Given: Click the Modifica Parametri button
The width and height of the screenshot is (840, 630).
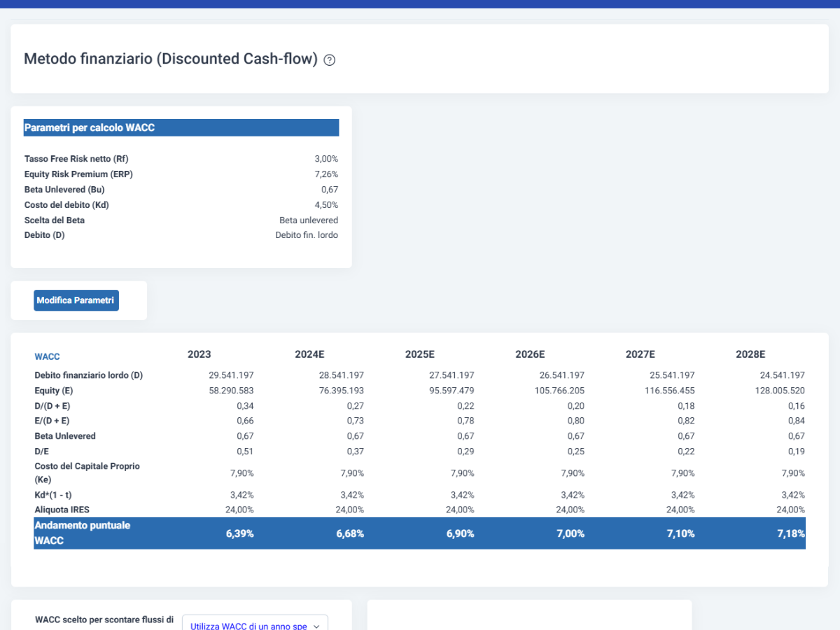Looking at the screenshot, I should pyautogui.click(x=76, y=300).
